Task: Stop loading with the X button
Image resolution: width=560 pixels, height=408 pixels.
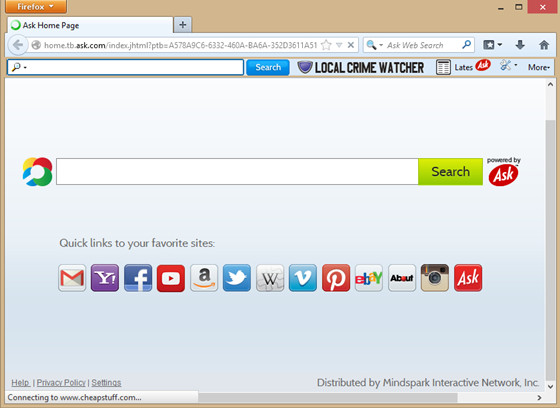Action: (351, 45)
